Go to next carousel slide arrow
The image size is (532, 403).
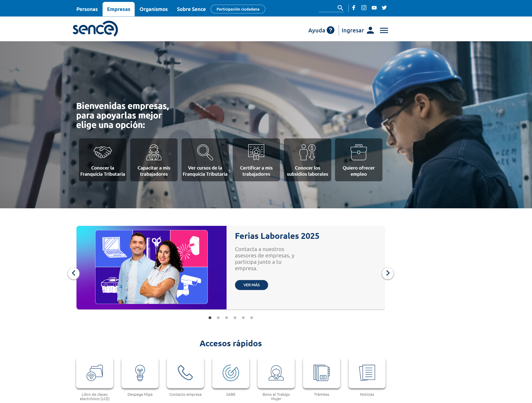tap(387, 273)
